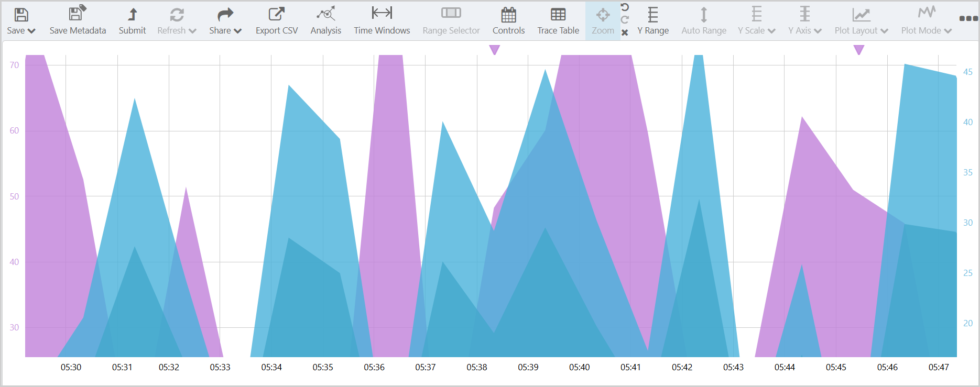The height and width of the screenshot is (387, 980).
Task: Toggle Auto Range
Action: pos(703,14)
